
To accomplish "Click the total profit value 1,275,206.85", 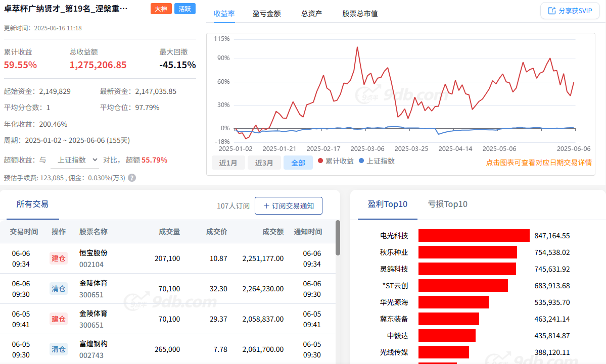I will 98,65.
